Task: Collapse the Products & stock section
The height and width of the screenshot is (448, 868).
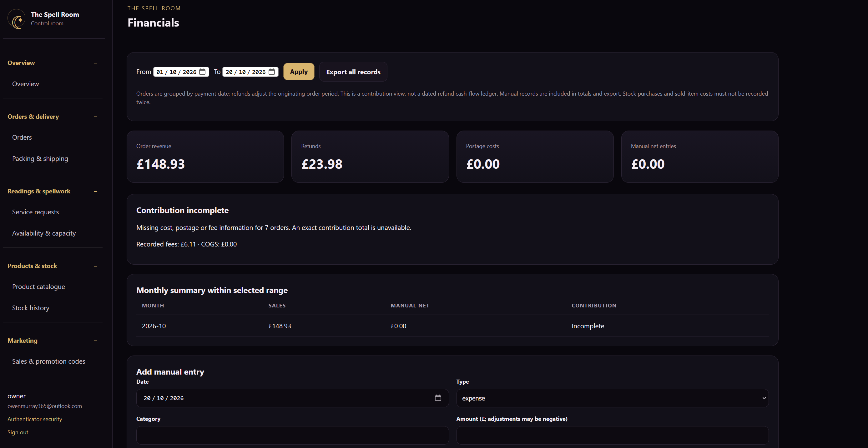Action: (x=95, y=266)
